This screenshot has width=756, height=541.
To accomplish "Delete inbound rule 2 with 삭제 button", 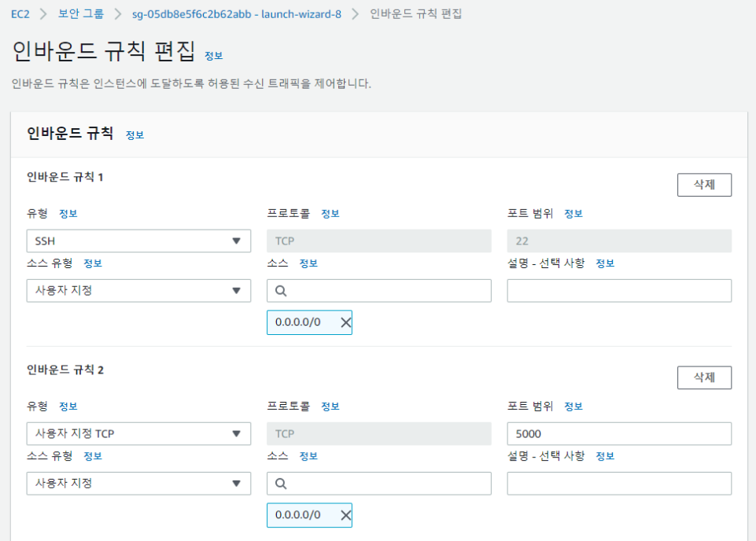I will (x=704, y=377).
